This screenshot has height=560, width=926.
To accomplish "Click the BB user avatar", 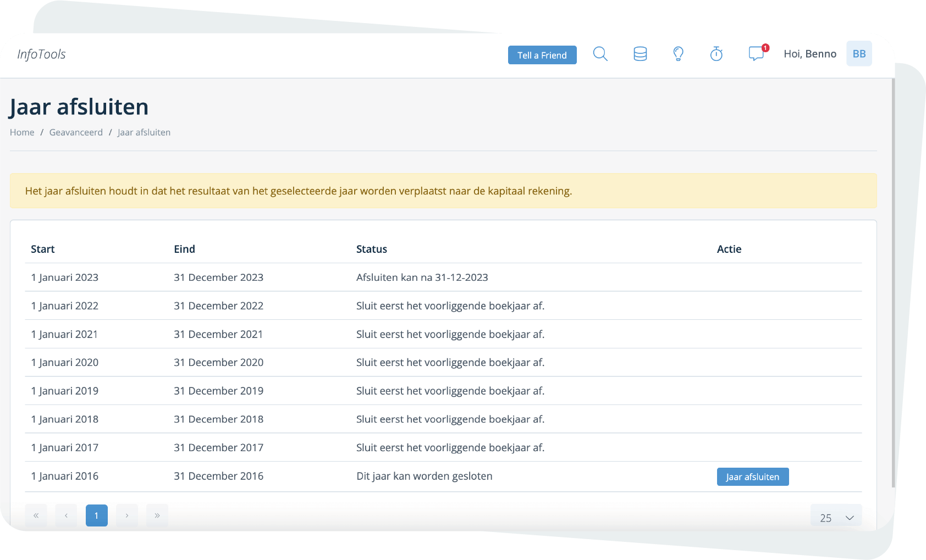I will pos(859,54).
